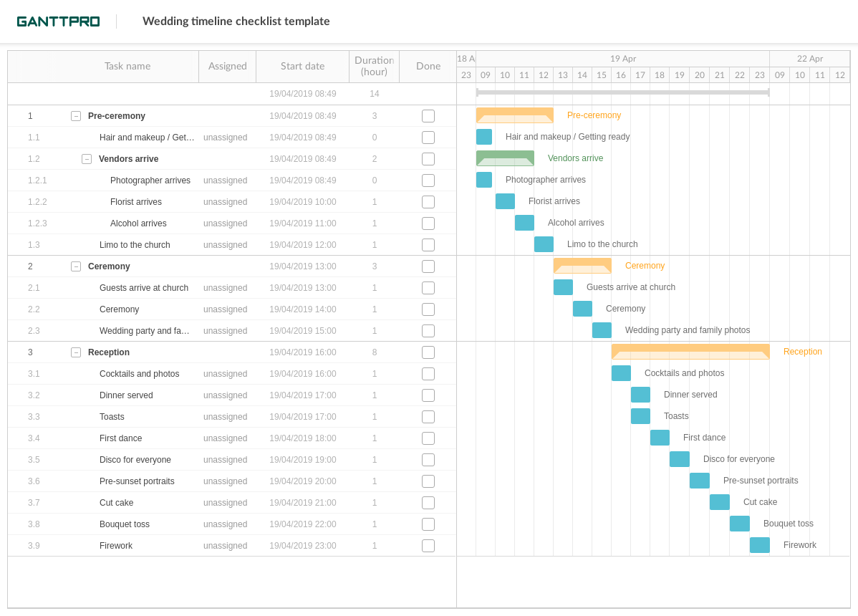Mark Hair and makeup task as done
This screenshot has height=616, width=858.
[x=428, y=137]
